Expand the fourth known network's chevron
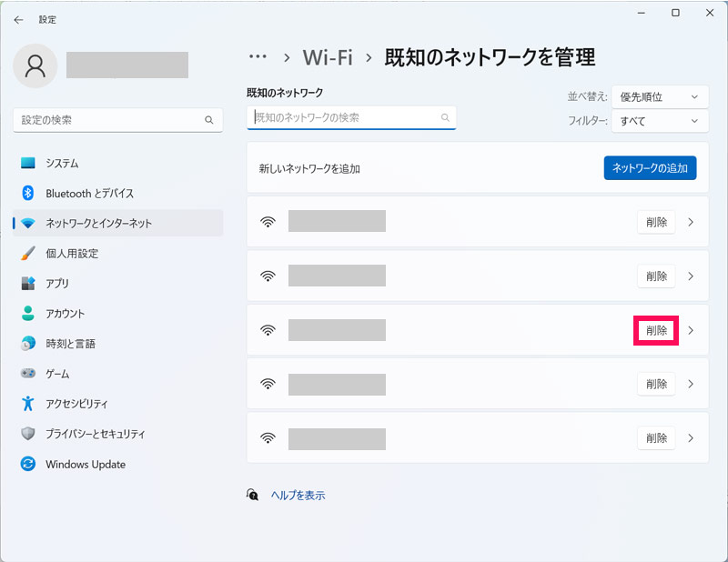This screenshot has width=728, height=562. [x=691, y=385]
